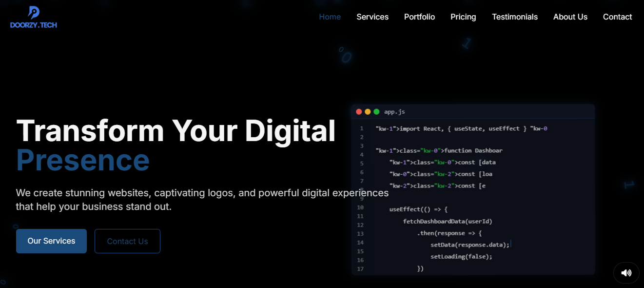Select the Contact navigation link
This screenshot has height=288, width=644.
coord(617,17)
